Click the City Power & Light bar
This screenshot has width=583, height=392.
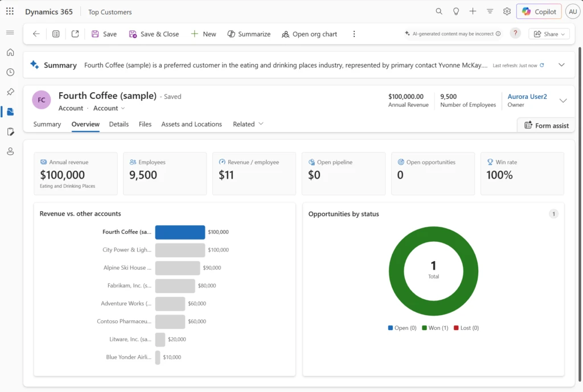tap(180, 250)
